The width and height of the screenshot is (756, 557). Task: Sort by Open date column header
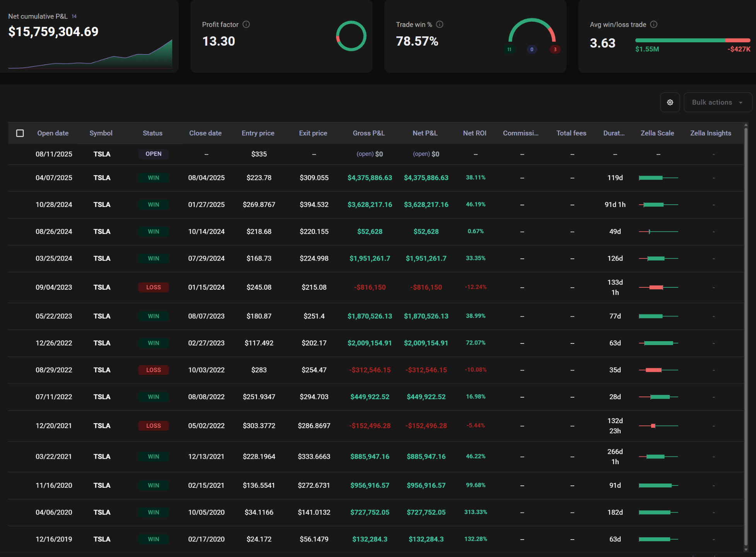(x=53, y=133)
